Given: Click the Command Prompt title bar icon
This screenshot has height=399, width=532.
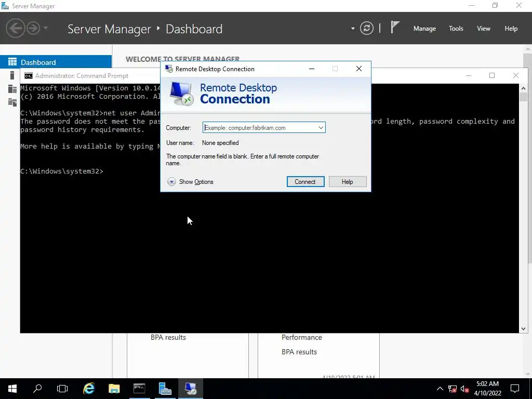Looking at the screenshot, I should tap(29, 76).
